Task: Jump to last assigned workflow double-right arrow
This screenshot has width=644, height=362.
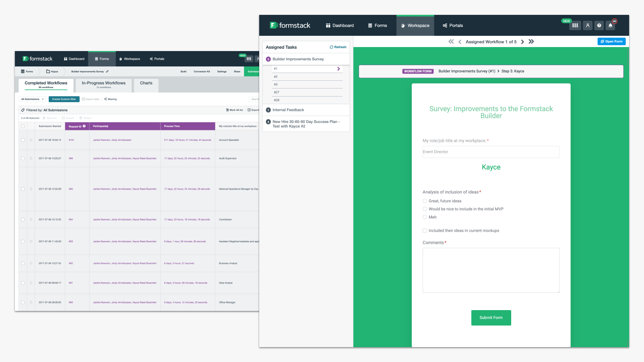Action: pyautogui.click(x=531, y=41)
